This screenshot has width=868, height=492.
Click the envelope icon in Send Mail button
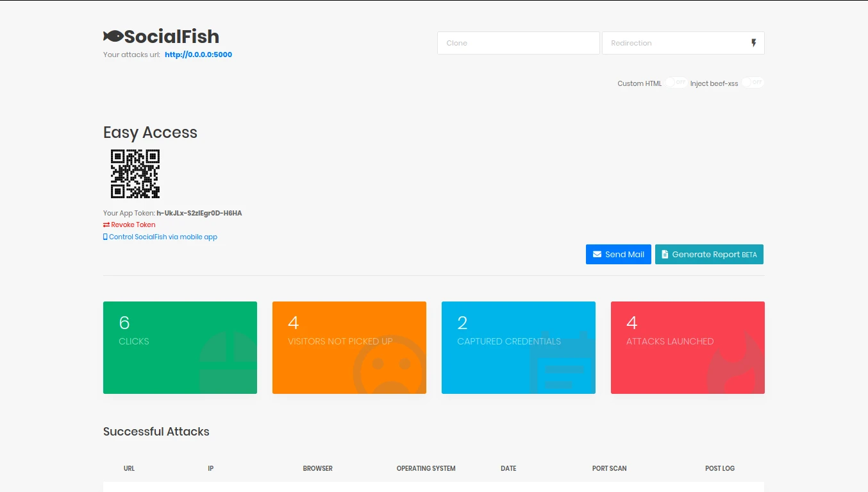(x=598, y=254)
